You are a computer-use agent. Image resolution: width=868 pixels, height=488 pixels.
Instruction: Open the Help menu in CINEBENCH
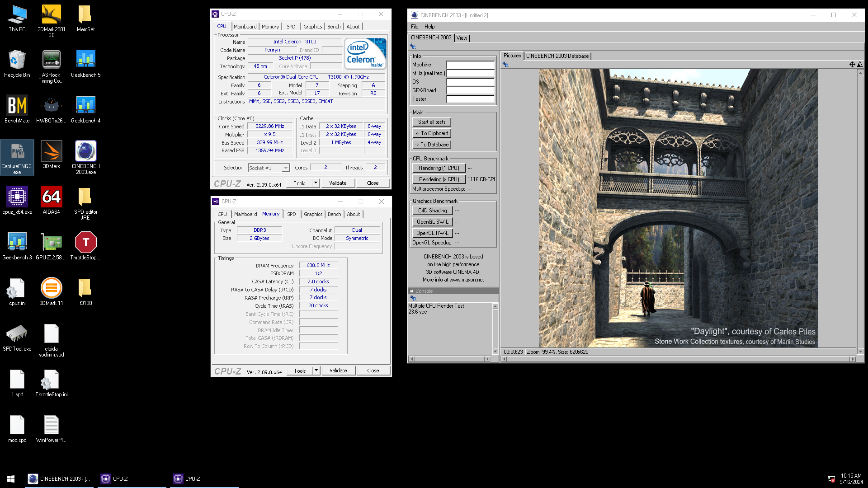pyautogui.click(x=429, y=27)
